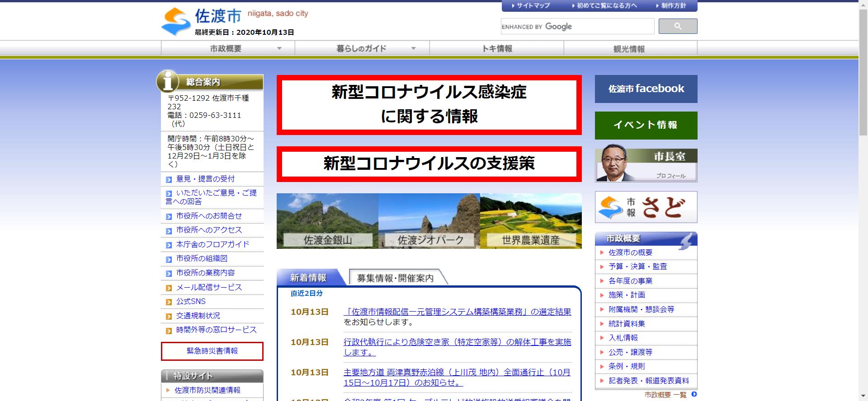The height and width of the screenshot is (401, 868).
Task: Open the 観光情報 menu item
Action: click(631, 48)
